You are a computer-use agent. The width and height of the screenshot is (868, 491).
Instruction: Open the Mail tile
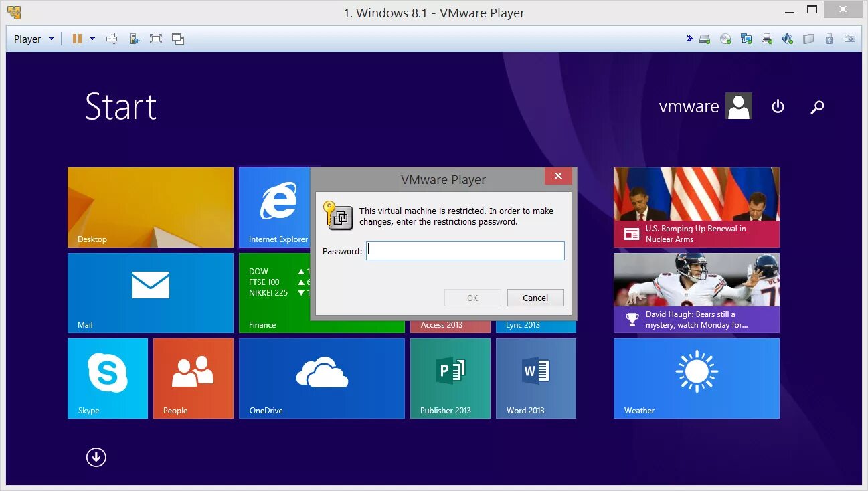click(151, 293)
